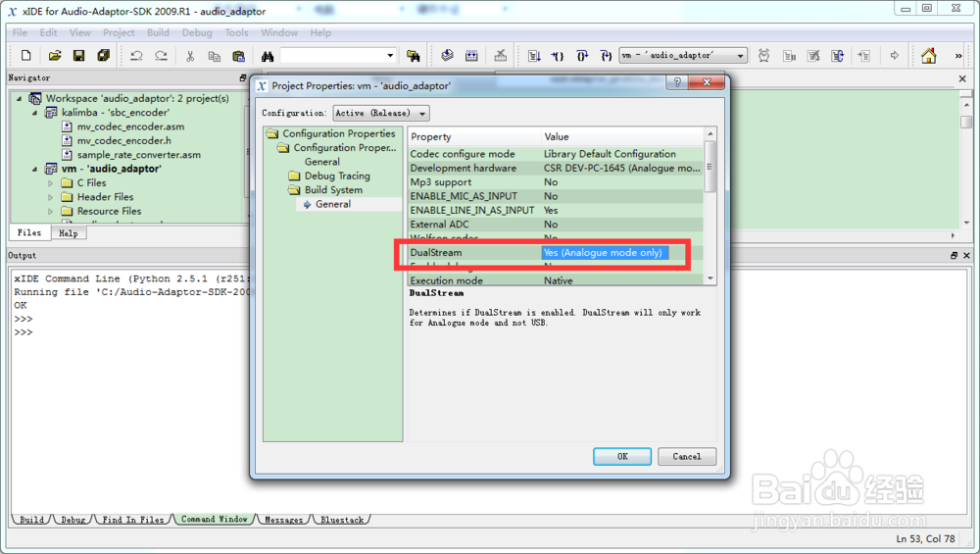Select Build System in properties tree

click(x=333, y=189)
